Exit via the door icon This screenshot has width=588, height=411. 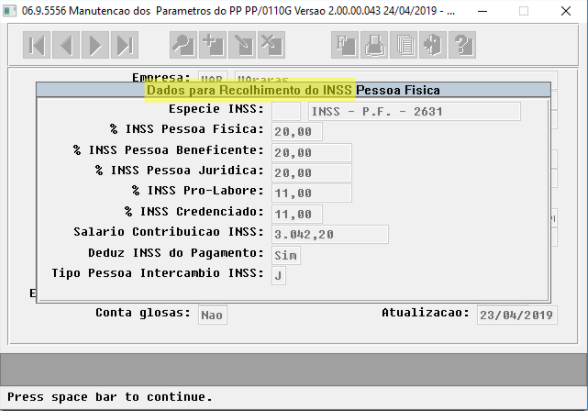(433, 45)
